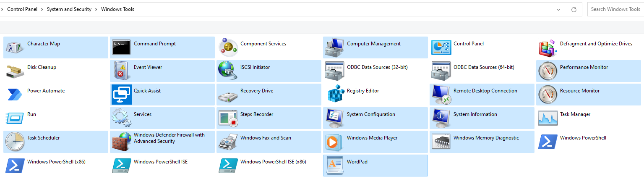Click the Services gears icon

(x=121, y=118)
